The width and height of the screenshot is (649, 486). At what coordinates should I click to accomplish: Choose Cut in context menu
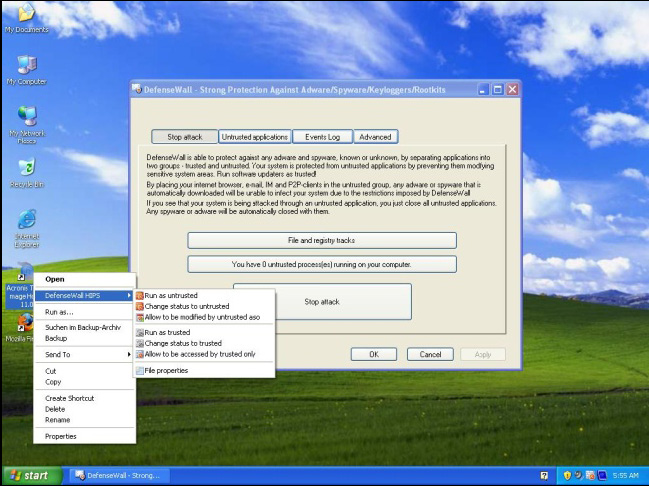84,371
